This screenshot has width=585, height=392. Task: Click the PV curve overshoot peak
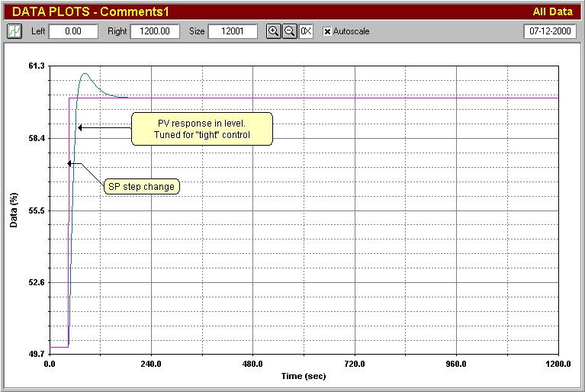point(85,74)
